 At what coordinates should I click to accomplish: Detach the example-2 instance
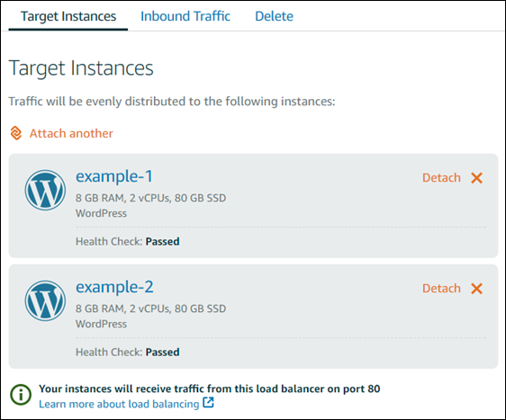[441, 289]
